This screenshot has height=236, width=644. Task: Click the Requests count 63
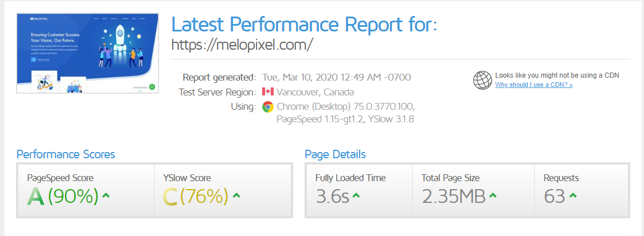(x=555, y=196)
